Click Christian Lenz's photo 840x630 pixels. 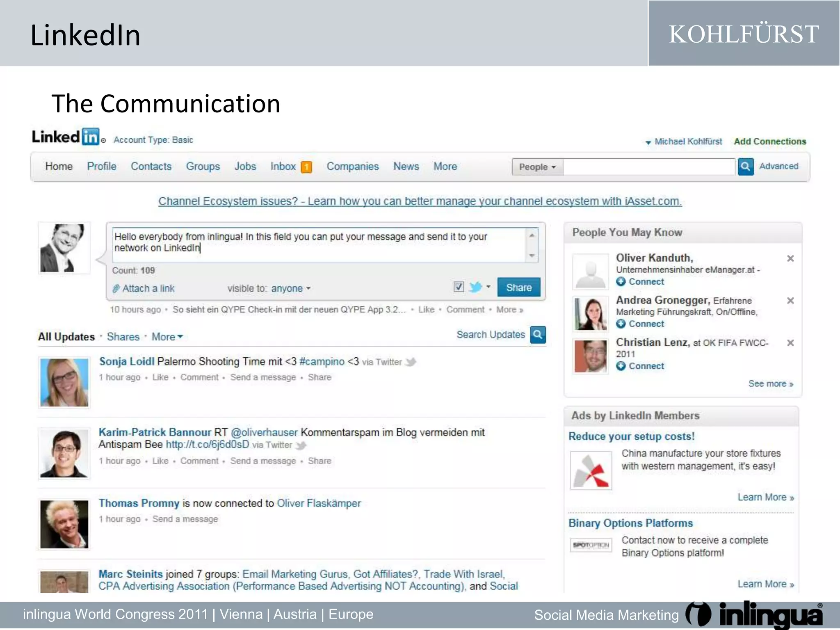click(x=591, y=356)
